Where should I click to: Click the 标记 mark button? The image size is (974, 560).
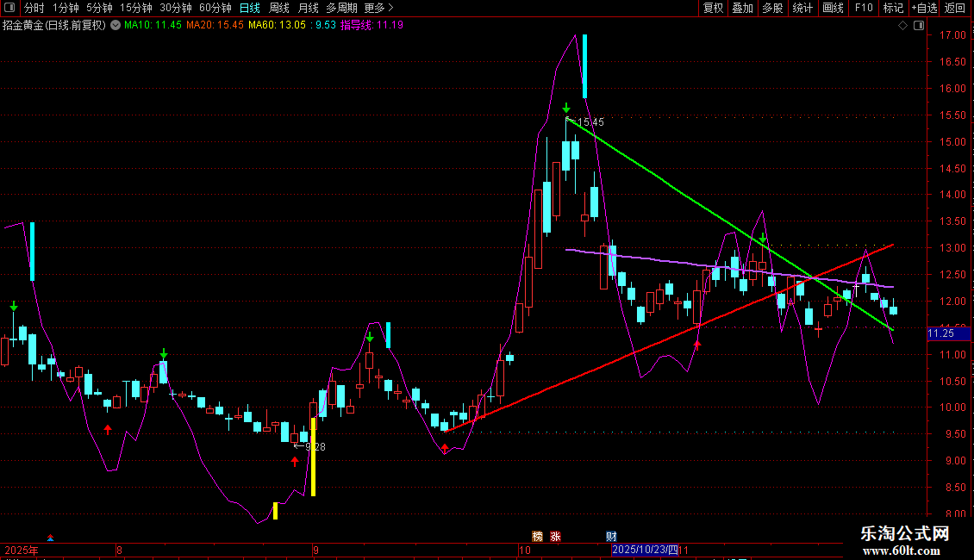[x=893, y=8]
